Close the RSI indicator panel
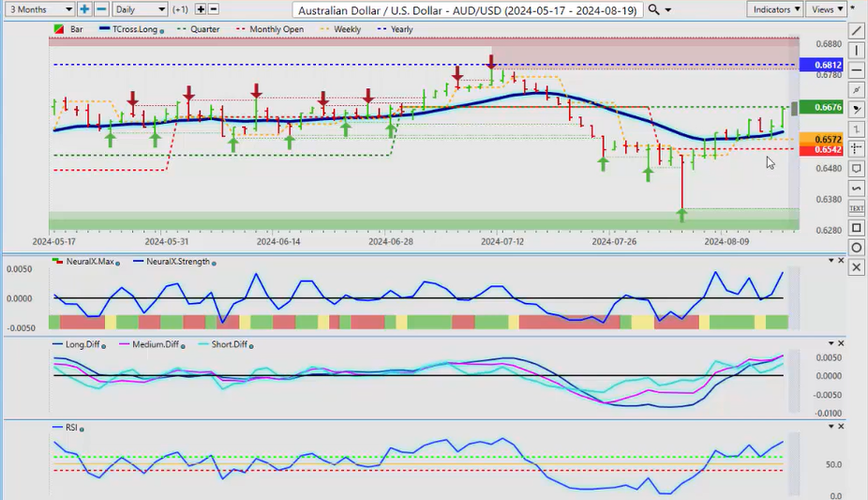The image size is (868, 500). (x=841, y=428)
